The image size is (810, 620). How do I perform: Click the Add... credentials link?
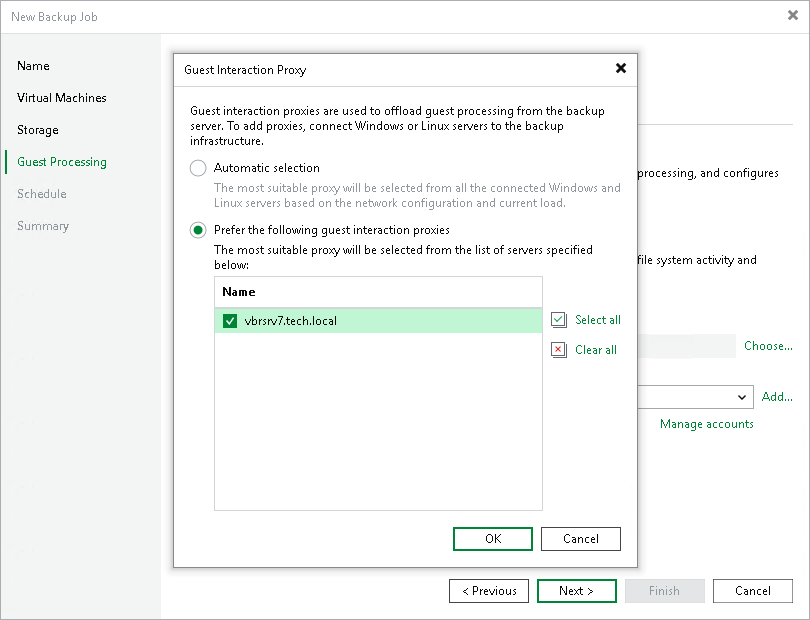(x=777, y=397)
